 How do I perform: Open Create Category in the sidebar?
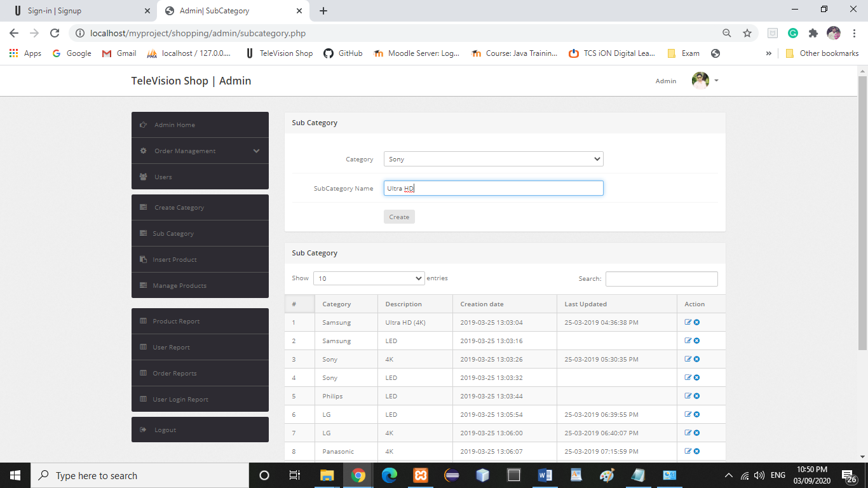[200, 207]
